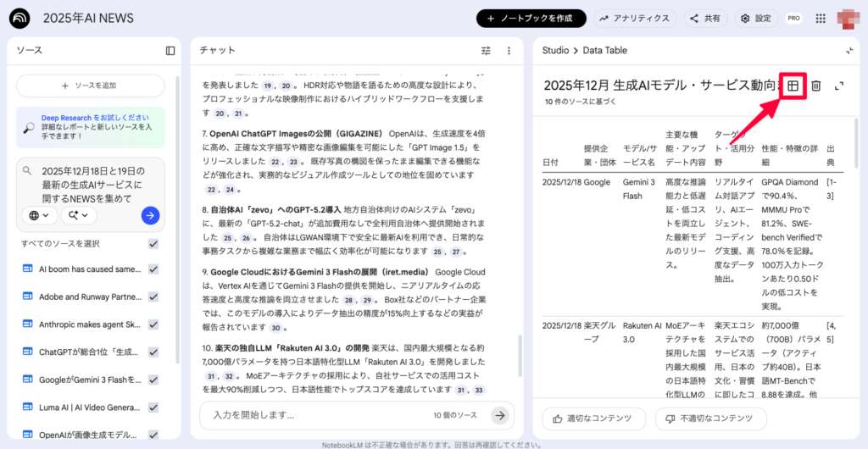Click ソースを追加 to add a source
The width and height of the screenshot is (868, 449).
[90, 86]
